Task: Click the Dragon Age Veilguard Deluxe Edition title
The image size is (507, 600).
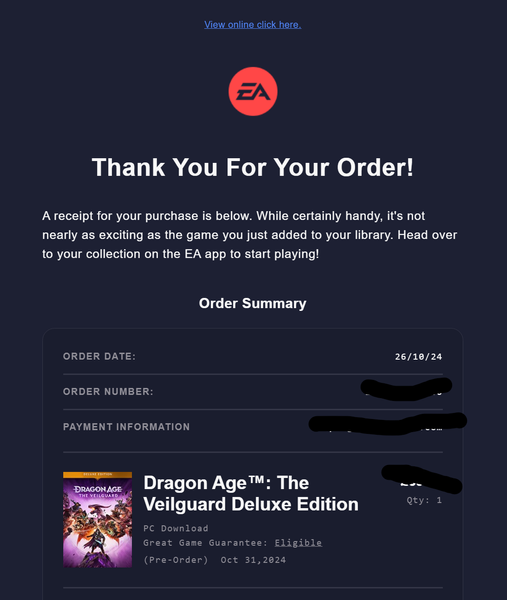Action: 251,493
